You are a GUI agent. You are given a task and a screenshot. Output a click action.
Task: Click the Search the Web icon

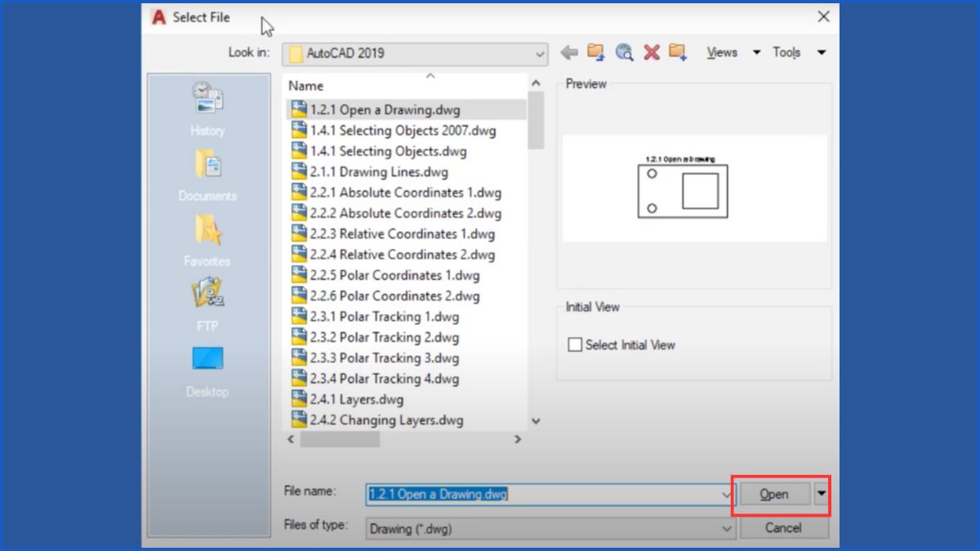pos(624,52)
